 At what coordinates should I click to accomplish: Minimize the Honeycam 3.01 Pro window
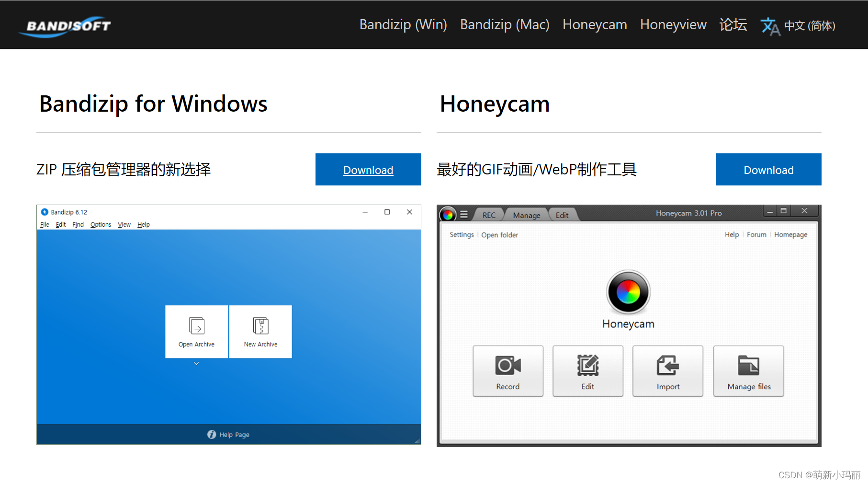point(770,211)
